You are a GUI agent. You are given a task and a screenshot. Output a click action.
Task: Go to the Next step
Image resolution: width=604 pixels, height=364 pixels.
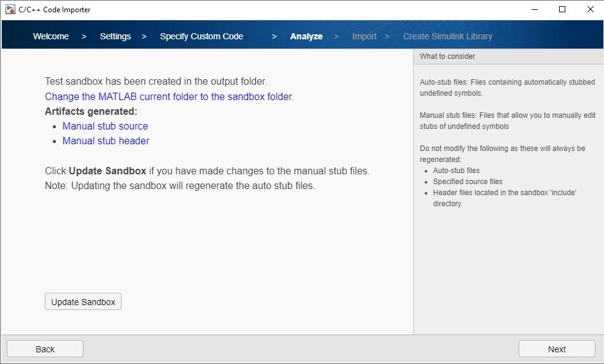(x=557, y=349)
